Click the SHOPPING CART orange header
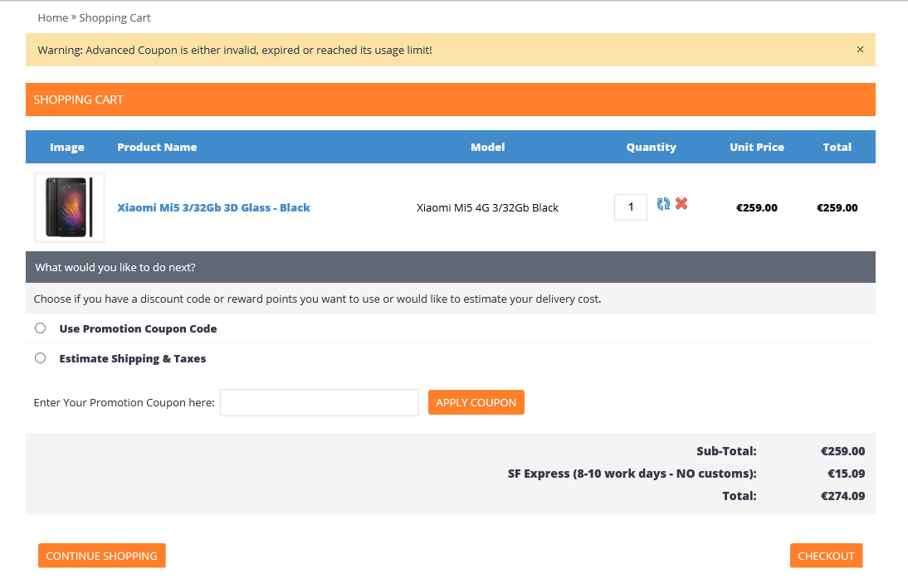Screen dimensions: 908x588 (x=451, y=100)
